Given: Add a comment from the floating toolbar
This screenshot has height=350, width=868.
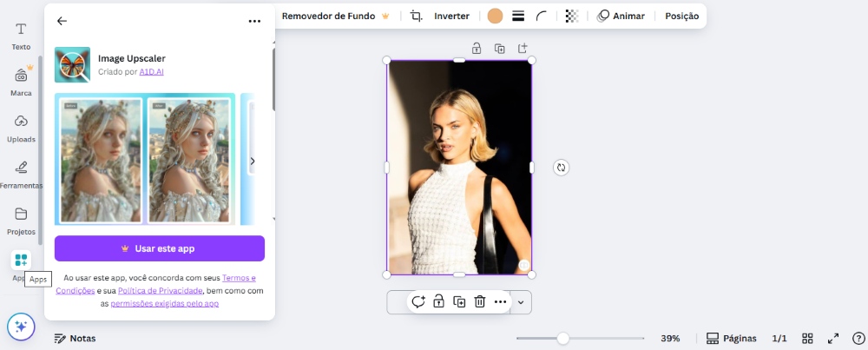Looking at the screenshot, I should pos(418,302).
